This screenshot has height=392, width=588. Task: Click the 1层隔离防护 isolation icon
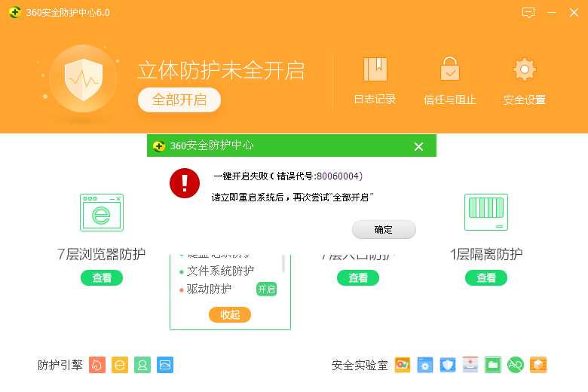486,212
